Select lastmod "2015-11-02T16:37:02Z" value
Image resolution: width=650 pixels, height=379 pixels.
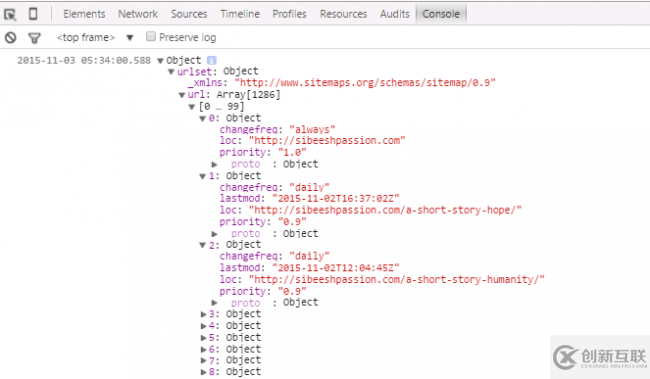click(x=336, y=199)
